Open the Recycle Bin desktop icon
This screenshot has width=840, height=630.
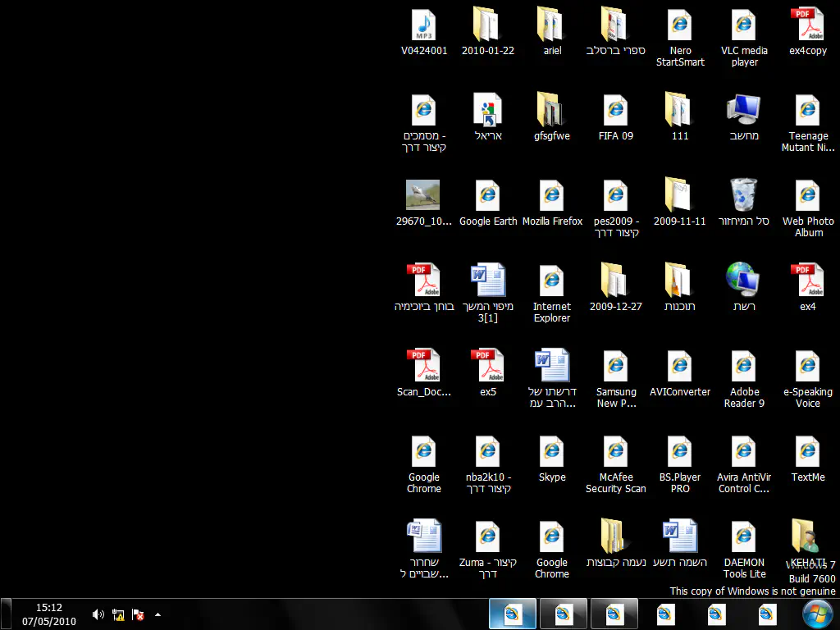coord(744,196)
